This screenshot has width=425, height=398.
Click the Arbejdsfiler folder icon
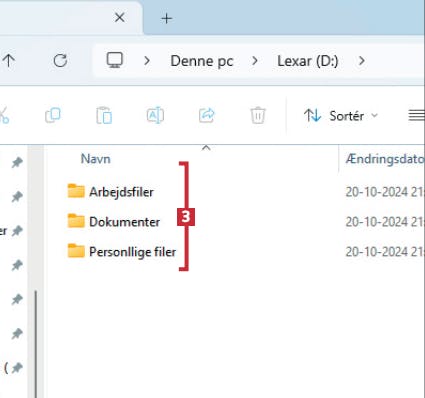pyautogui.click(x=76, y=191)
